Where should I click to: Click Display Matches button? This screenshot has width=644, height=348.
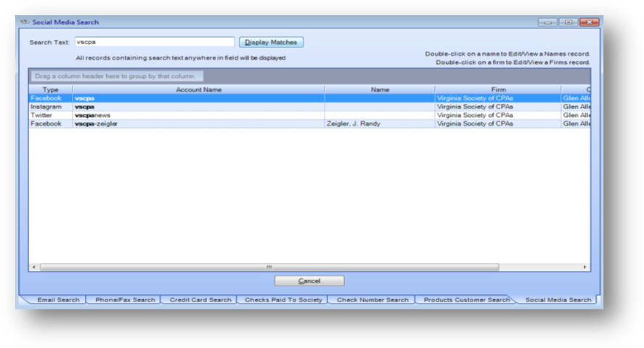tap(271, 42)
